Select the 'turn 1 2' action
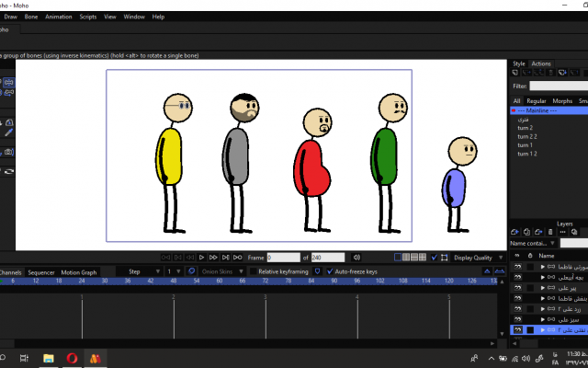 click(527, 154)
